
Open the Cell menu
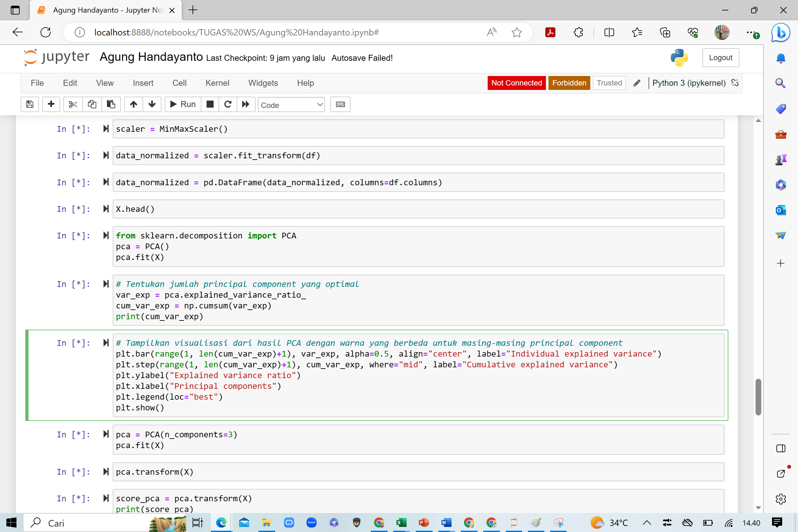[179, 83]
